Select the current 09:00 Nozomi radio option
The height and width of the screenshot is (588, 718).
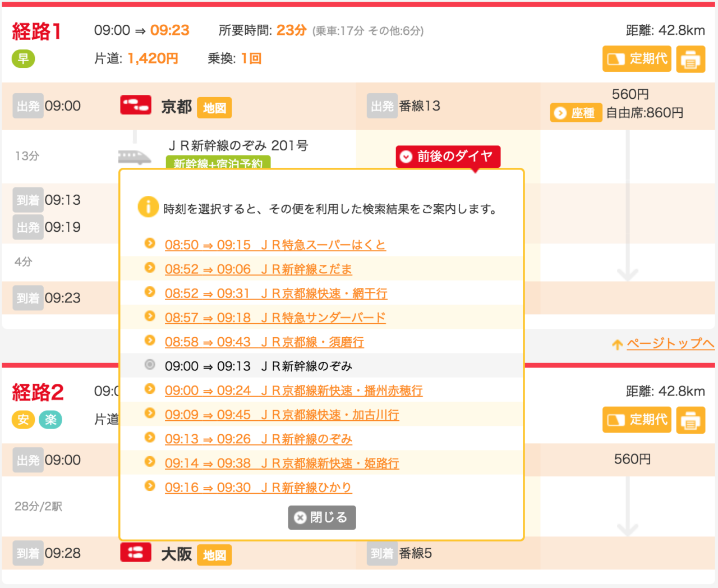pyautogui.click(x=150, y=365)
